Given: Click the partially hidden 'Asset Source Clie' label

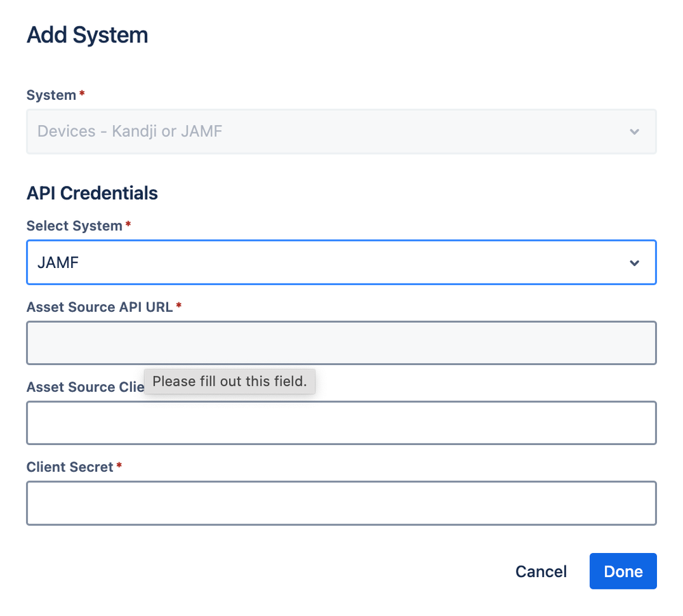Looking at the screenshot, I should [85, 387].
